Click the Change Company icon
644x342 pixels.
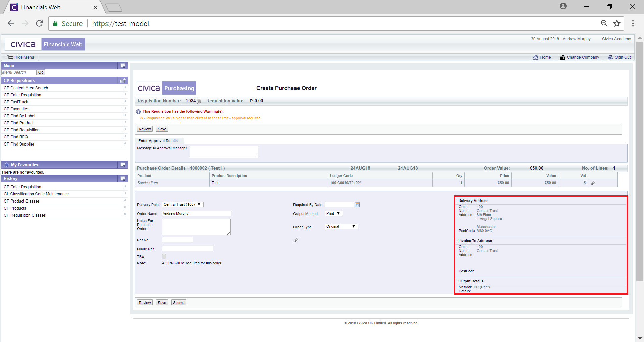click(562, 57)
